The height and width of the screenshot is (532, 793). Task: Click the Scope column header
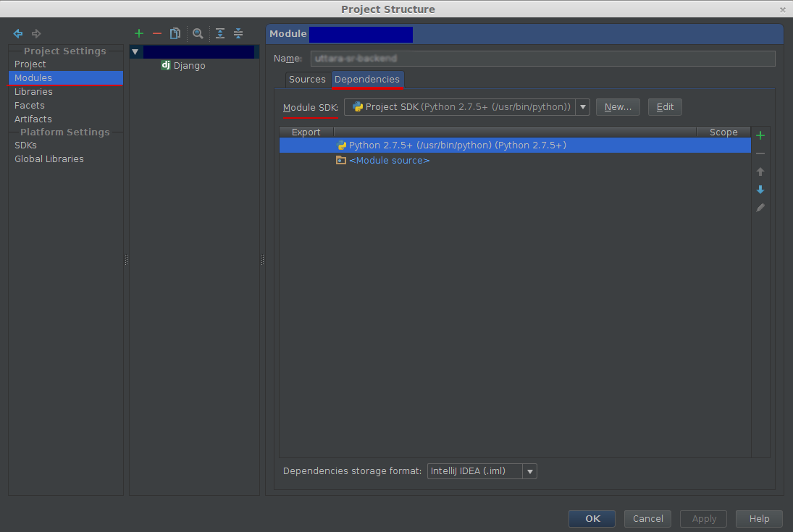click(723, 132)
